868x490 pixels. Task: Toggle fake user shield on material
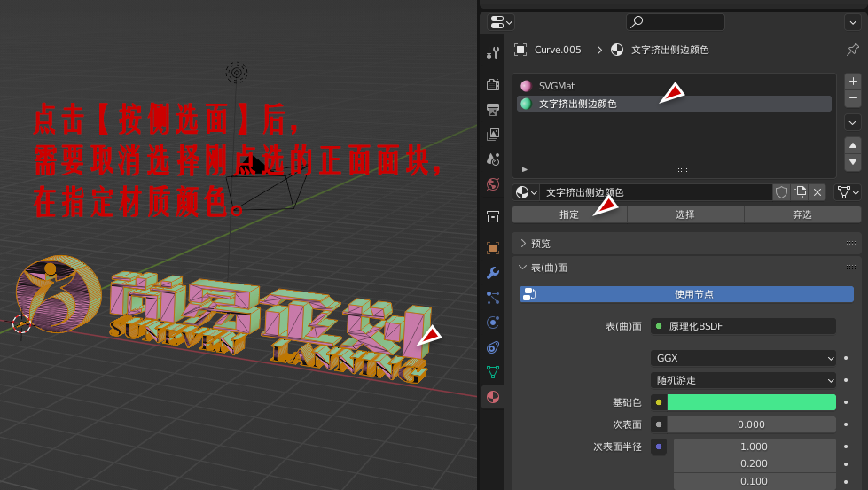[781, 192]
